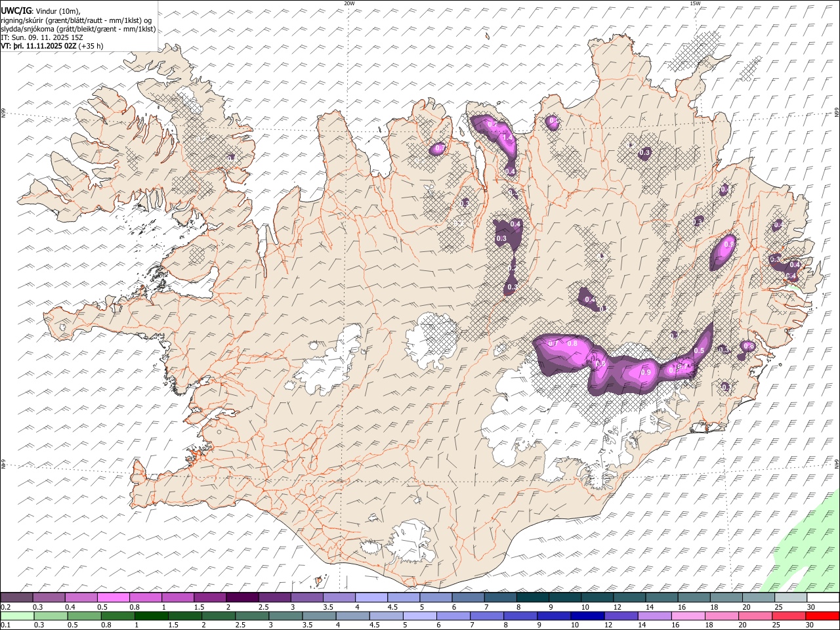Screen dimensions: 840x630
Task: Pick the dark purple 2 swatch, upper legend
Action: (x=241, y=597)
